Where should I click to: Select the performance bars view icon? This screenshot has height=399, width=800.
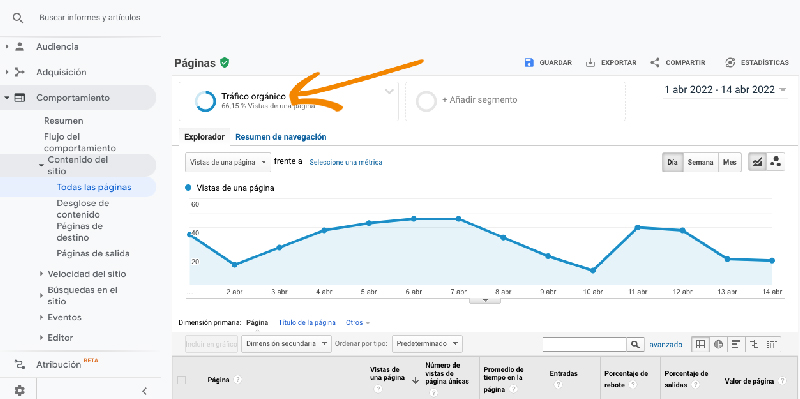tap(736, 344)
